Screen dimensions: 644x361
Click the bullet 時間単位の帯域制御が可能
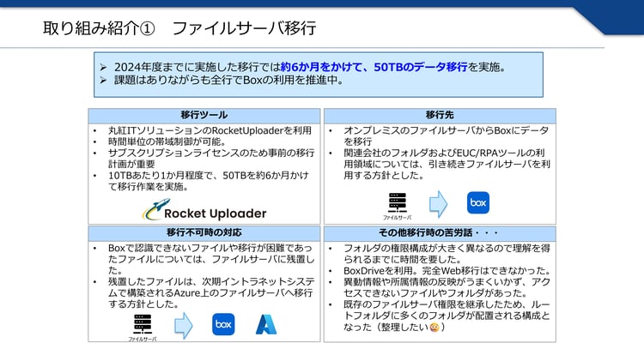(x=167, y=141)
